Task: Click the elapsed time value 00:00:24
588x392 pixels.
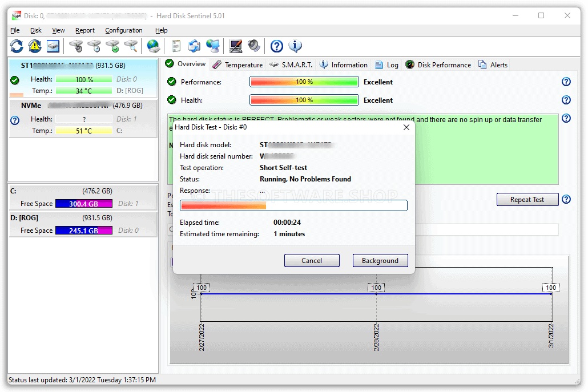Action: click(x=287, y=223)
